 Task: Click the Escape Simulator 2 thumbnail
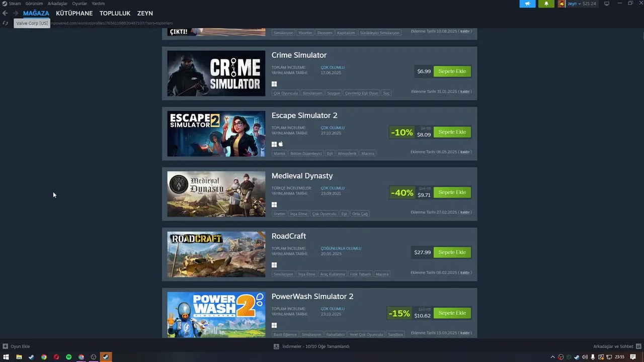coord(216,134)
